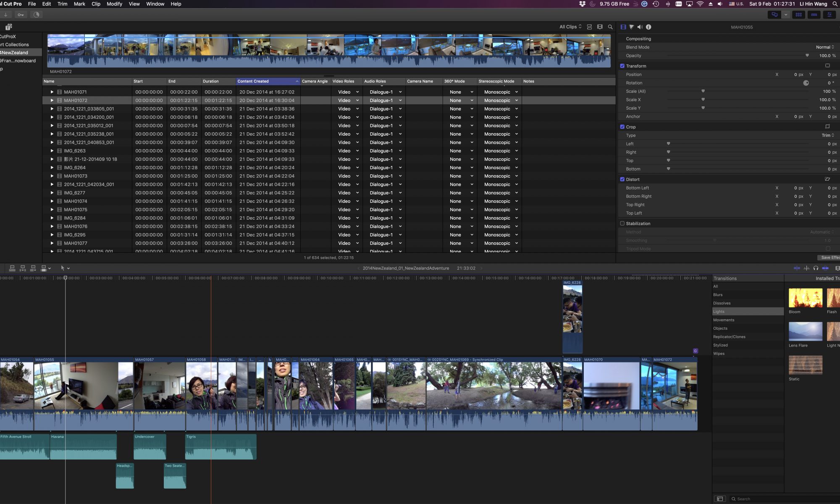Viewport: 840px width, 504px height.
Task: Select the Bloom transition thumbnail
Action: pos(805,298)
